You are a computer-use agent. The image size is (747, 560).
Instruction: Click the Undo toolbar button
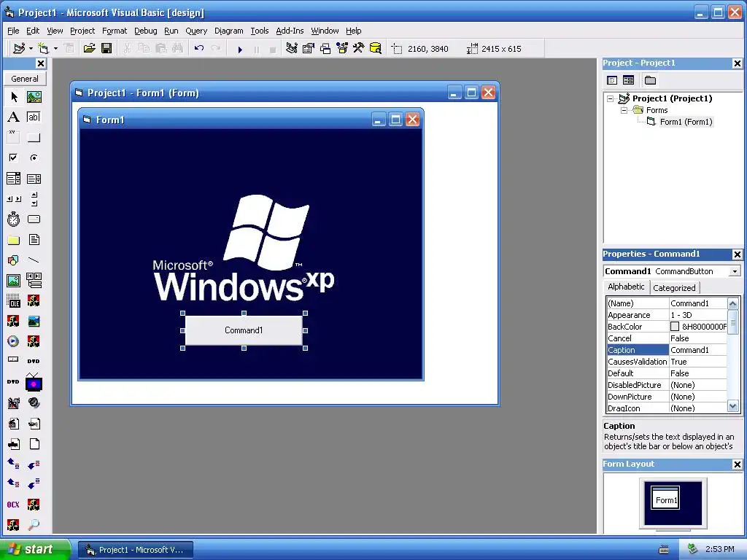click(199, 48)
